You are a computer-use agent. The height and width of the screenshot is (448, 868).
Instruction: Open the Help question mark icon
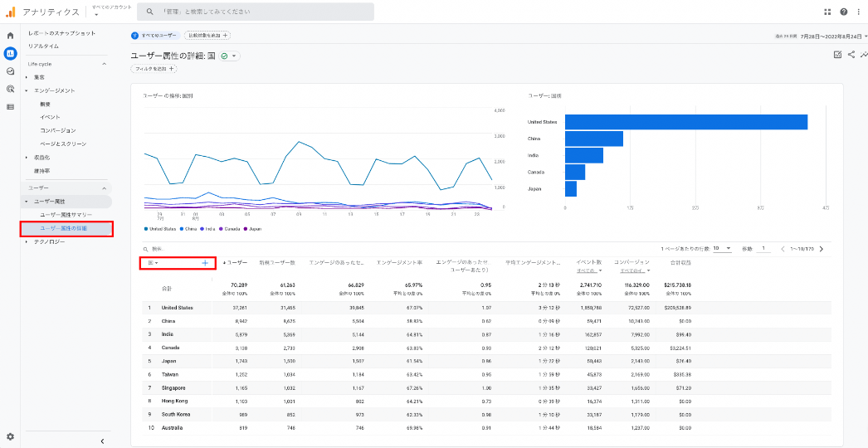click(x=844, y=12)
